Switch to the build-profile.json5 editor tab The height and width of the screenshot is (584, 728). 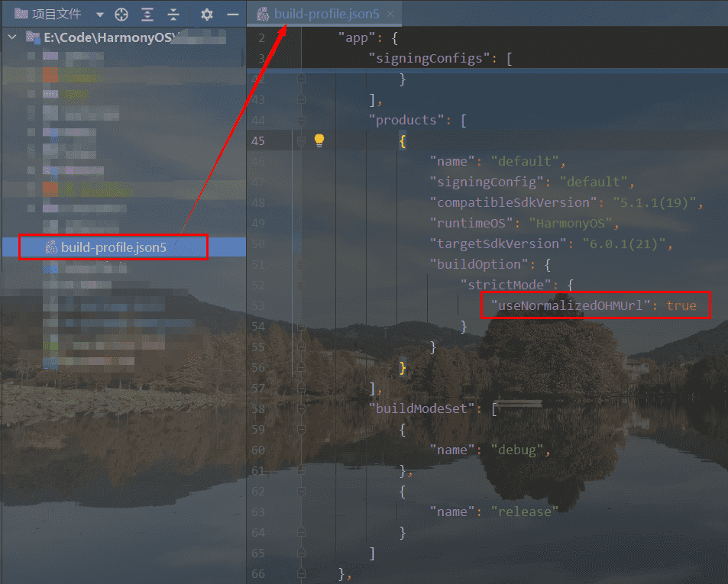tap(326, 14)
